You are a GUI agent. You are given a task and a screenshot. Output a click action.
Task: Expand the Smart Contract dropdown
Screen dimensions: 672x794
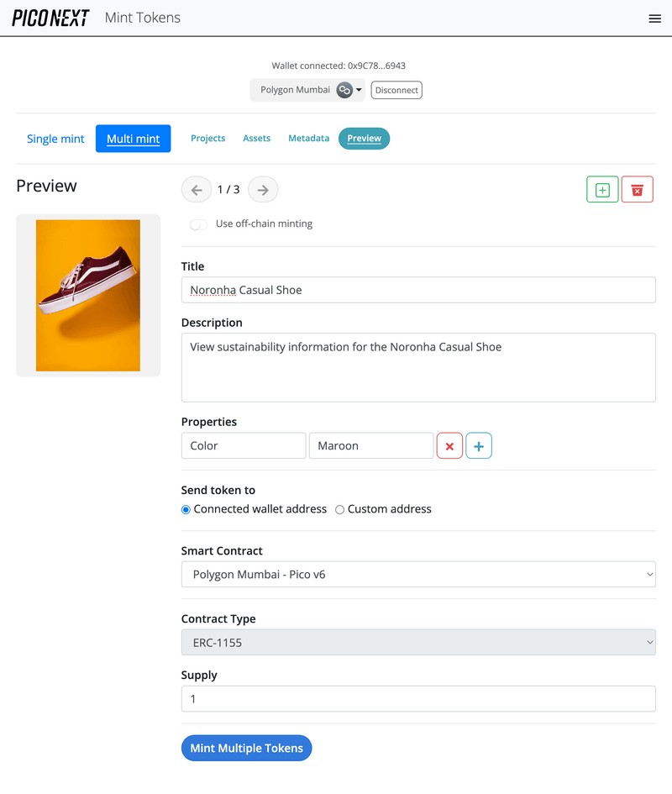pyautogui.click(x=418, y=575)
